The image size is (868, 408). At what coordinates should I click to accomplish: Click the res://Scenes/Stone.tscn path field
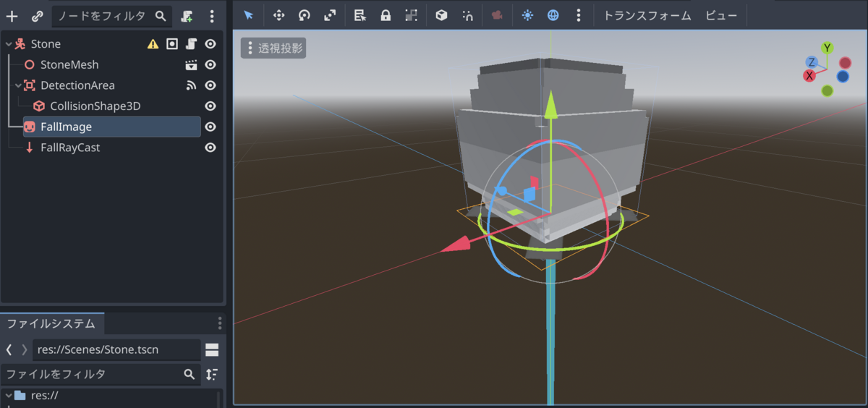point(117,350)
